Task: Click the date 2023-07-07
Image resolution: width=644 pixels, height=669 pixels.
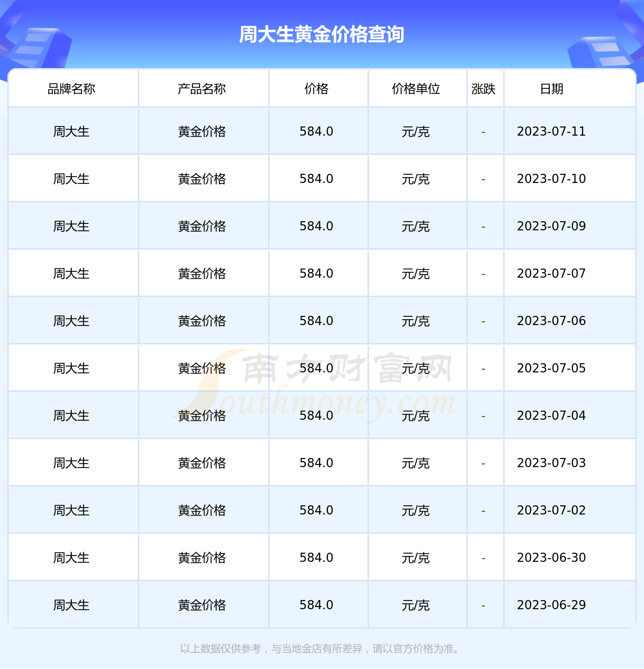Action: pos(552,274)
